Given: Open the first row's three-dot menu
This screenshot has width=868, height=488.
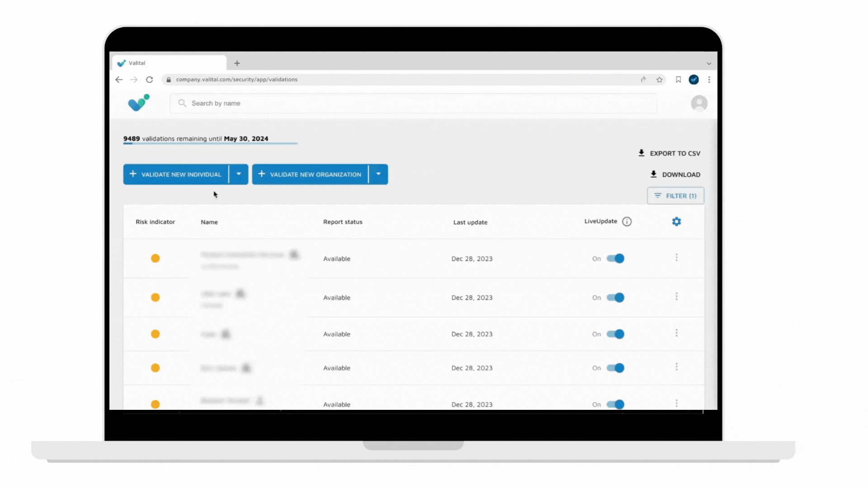Looking at the screenshot, I should [x=676, y=258].
